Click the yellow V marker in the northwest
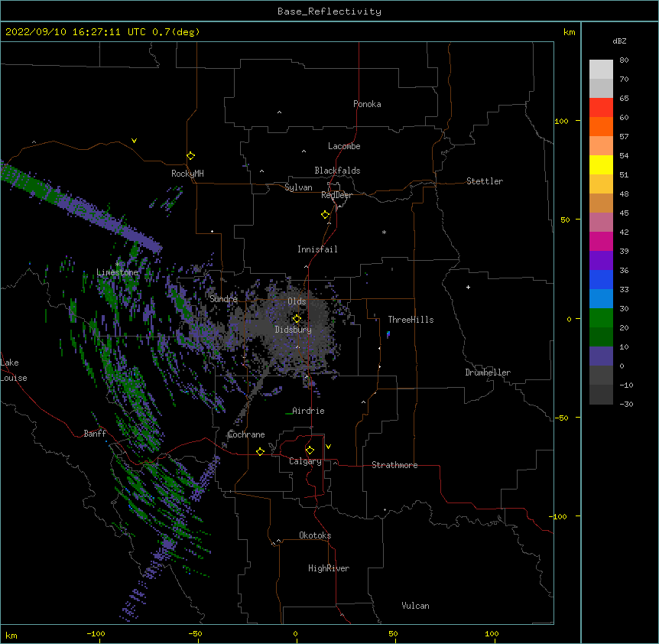 [134, 141]
